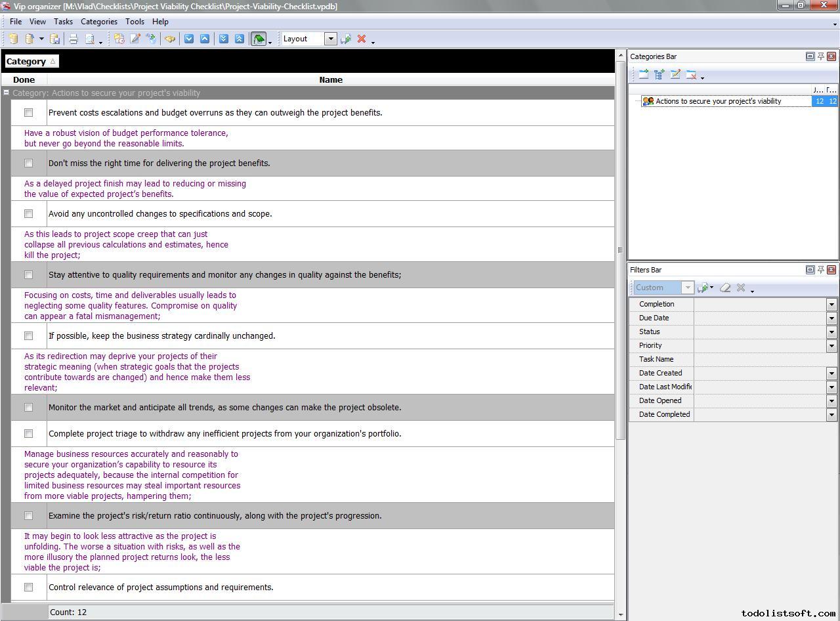Open the Layout dropdown in the toolbar

pos(330,39)
